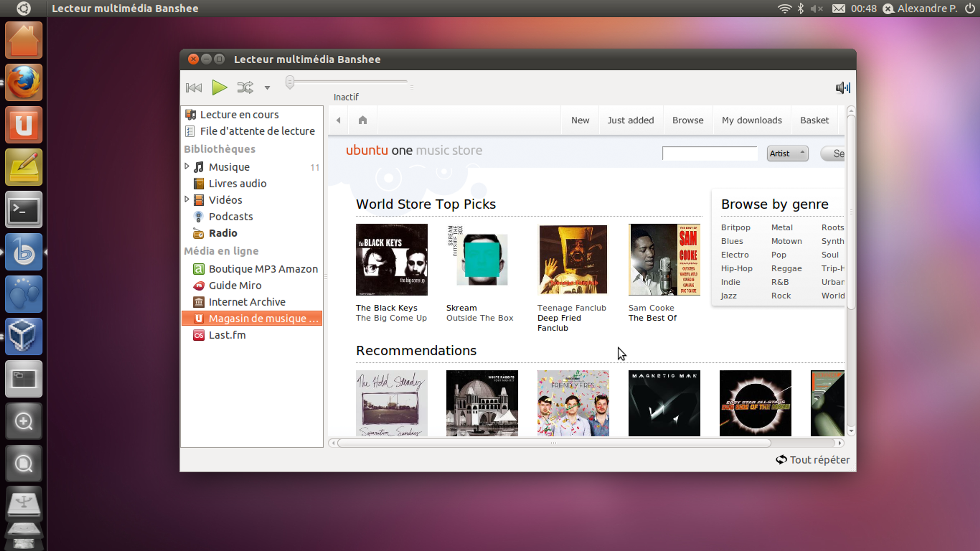Open the Boutique MP3 Amazon store
The image size is (980, 551).
tap(264, 269)
